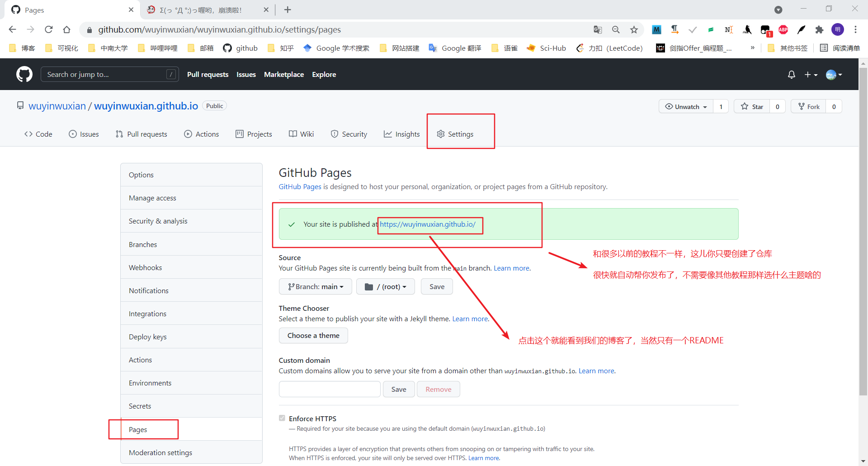Open Marketplace in top navigation
The image size is (868, 466).
[284, 74]
